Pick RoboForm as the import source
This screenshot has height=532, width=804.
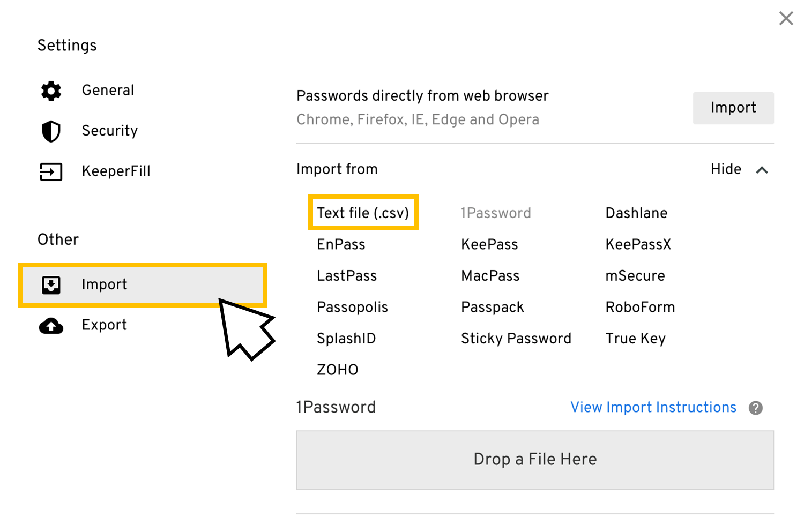coord(640,308)
